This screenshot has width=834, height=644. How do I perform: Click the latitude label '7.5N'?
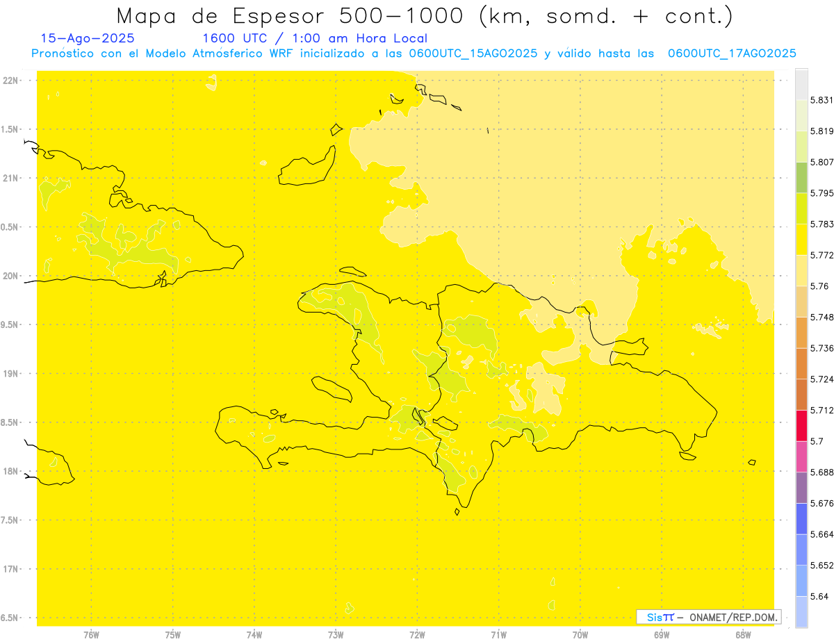click(10, 520)
